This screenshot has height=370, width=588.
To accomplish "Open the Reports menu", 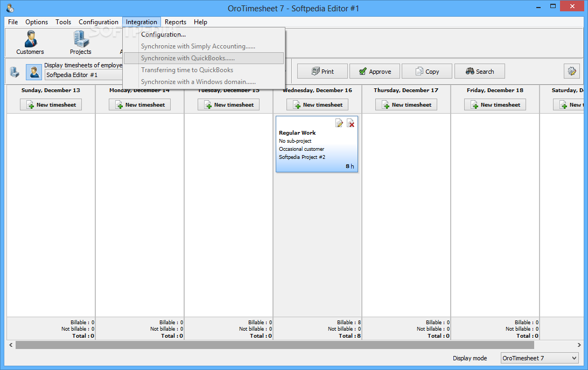I will tap(175, 22).
